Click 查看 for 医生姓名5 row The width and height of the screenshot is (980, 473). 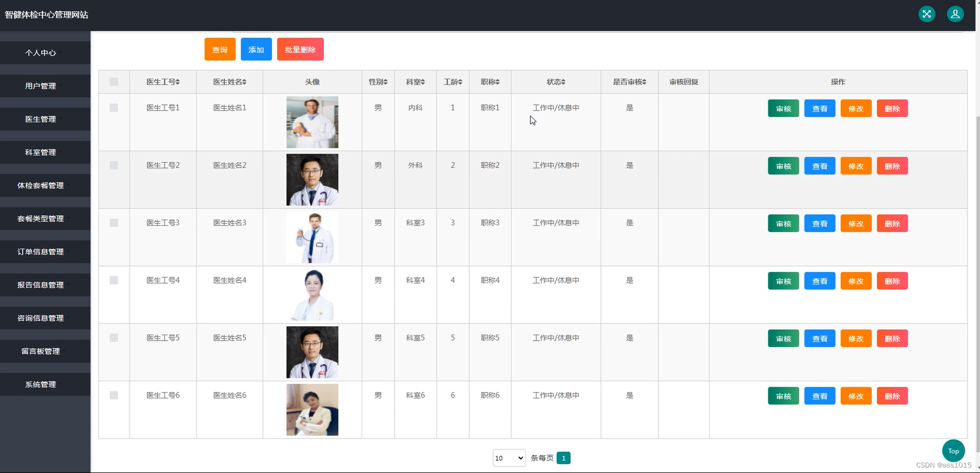coord(820,338)
